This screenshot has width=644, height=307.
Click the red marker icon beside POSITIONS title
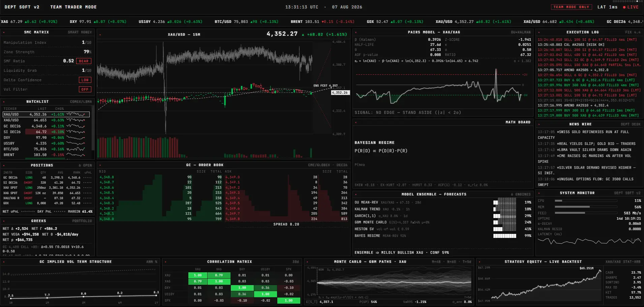(4, 166)
